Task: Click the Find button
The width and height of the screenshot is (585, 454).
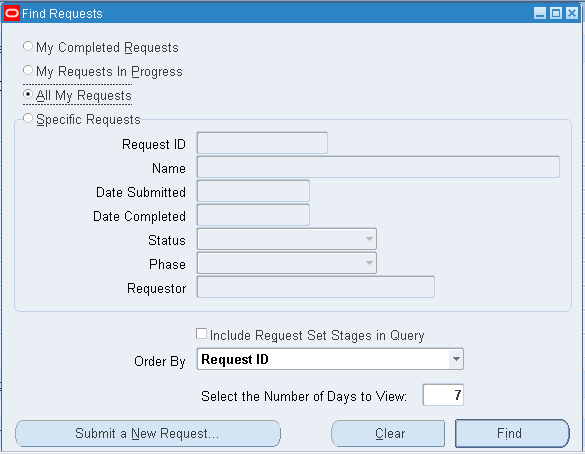Action: click(x=512, y=433)
